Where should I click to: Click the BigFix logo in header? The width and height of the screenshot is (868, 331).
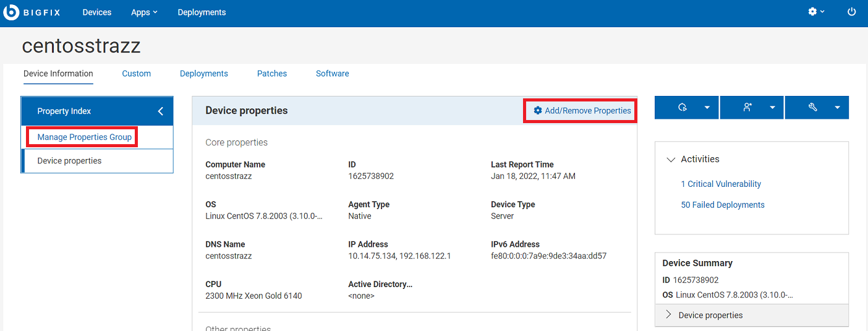coord(12,12)
